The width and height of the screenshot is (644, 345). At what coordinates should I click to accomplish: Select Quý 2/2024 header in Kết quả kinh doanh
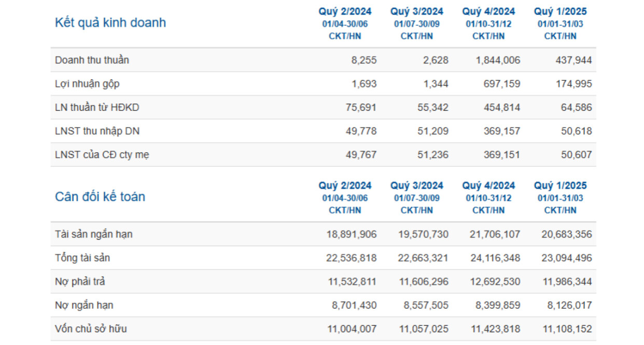pos(345,11)
